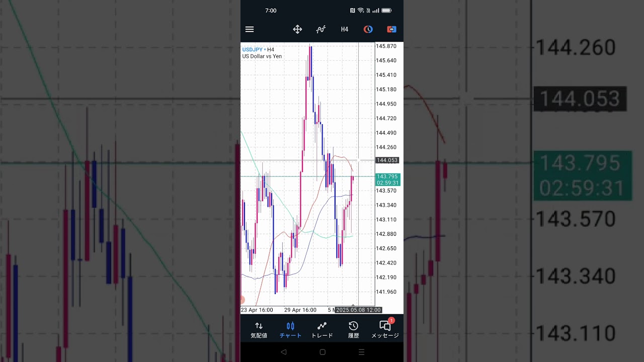Image resolution: width=644 pixels, height=362 pixels.
Task: Tap the crosshair date label 2025.05.08 12:00
Action: [x=359, y=310]
